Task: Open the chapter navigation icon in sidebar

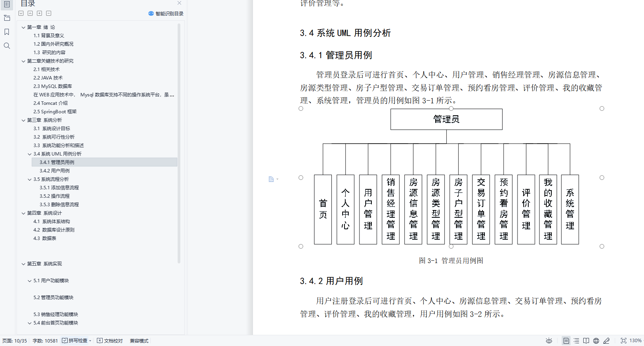Action: tap(7, 18)
